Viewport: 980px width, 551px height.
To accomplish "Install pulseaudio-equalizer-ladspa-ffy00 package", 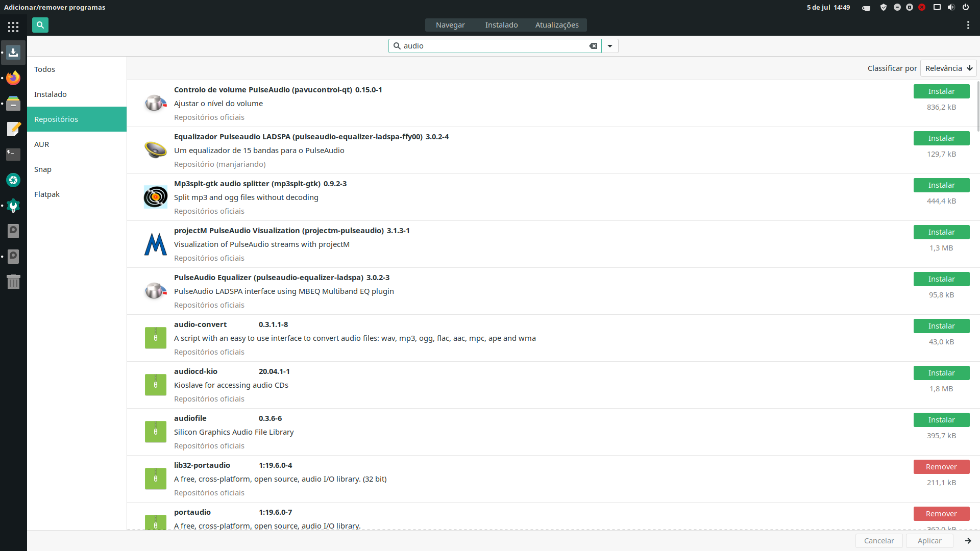I will pyautogui.click(x=941, y=138).
